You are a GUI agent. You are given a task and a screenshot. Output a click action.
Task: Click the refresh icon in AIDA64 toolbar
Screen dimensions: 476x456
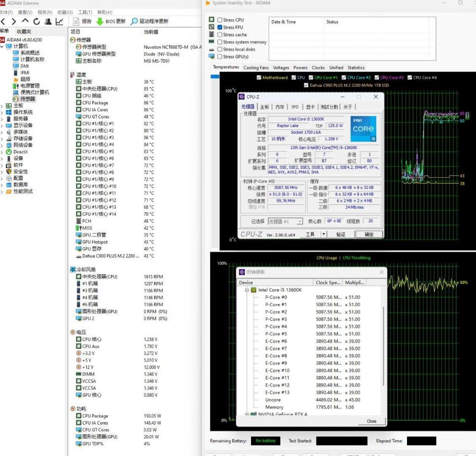pos(36,22)
